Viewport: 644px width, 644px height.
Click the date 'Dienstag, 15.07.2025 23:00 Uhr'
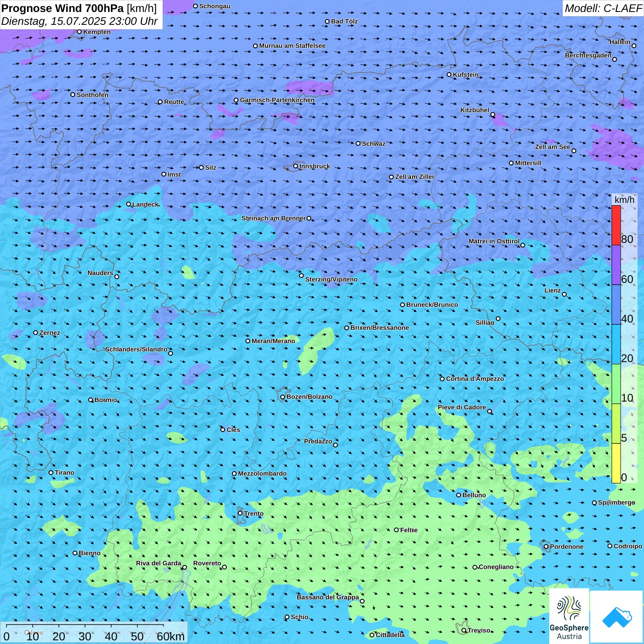click(x=80, y=21)
